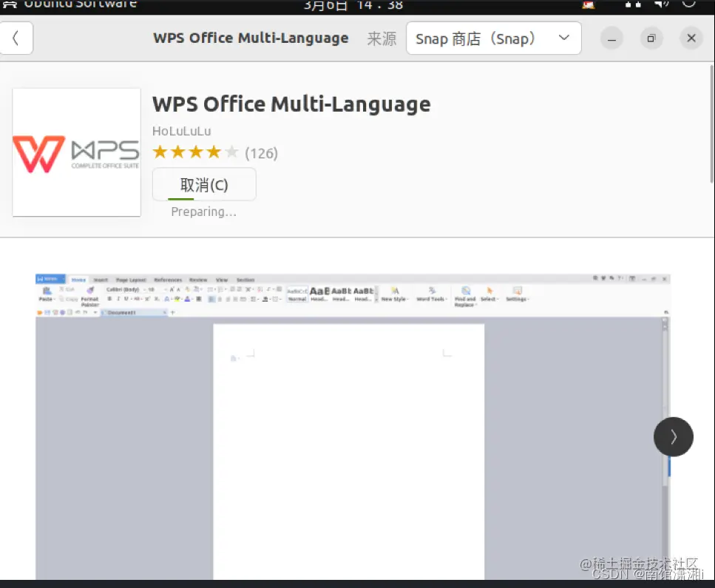
Task: Select the HoLuLuLu developer name
Action: [x=181, y=132]
